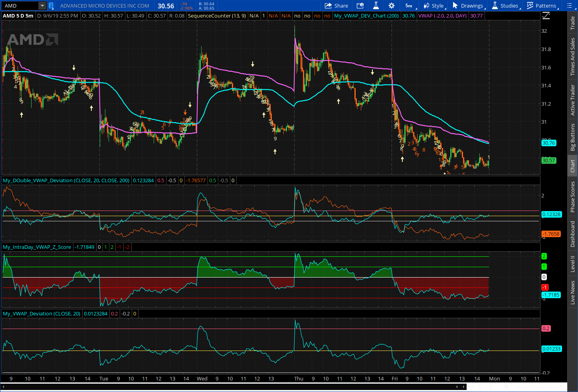Viewport: 578px width, 392px height.
Task: Click the chart scale icon above price axis
Action: 546,16
